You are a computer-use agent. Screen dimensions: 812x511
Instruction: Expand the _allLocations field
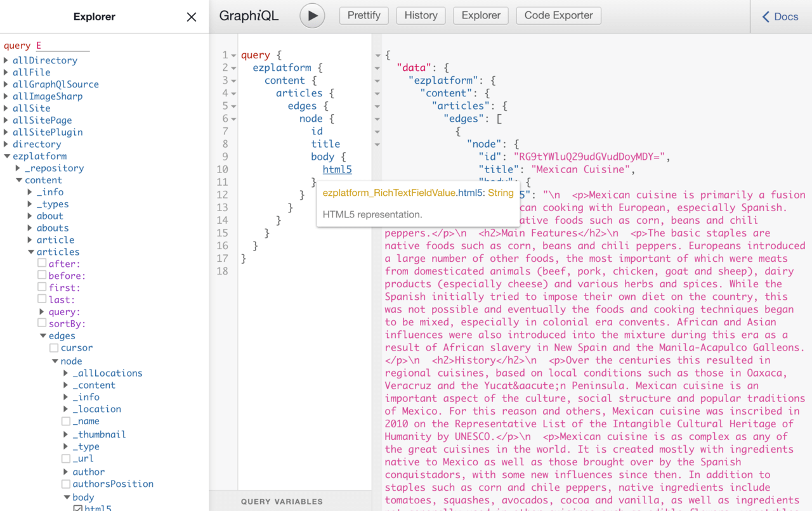click(66, 373)
